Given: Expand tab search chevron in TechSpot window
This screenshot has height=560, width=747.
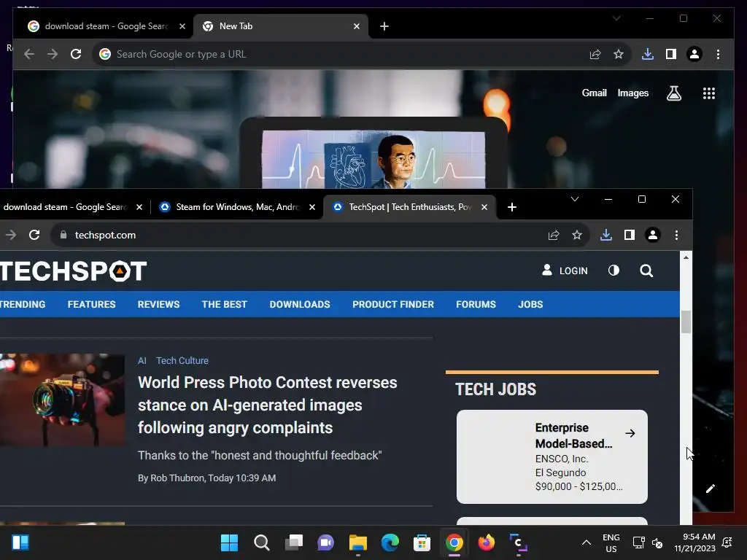Looking at the screenshot, I should 575,199.
